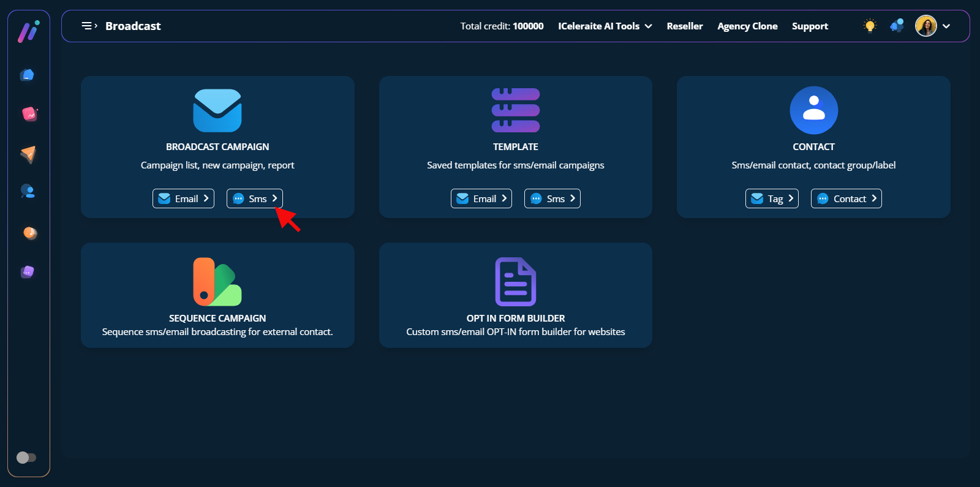Open the notification bell icon
The image size is (980, 487).
[897, 26]
